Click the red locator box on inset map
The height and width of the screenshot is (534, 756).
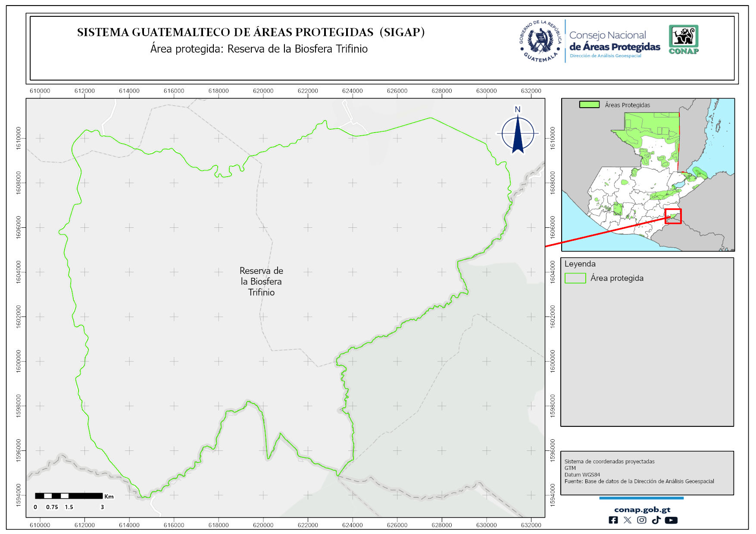(673, 216)
